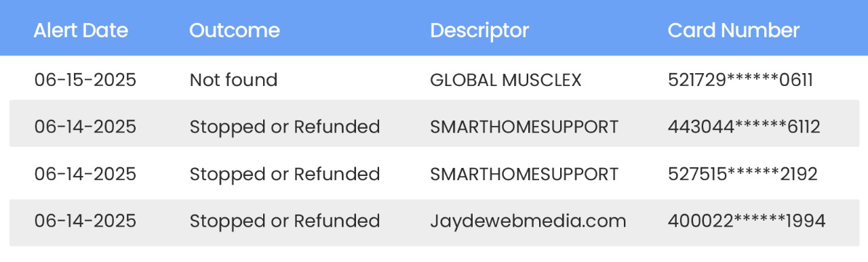Select the date in the card 527515 row
This screenshot has width=868, height=262.
click(85, 174)
